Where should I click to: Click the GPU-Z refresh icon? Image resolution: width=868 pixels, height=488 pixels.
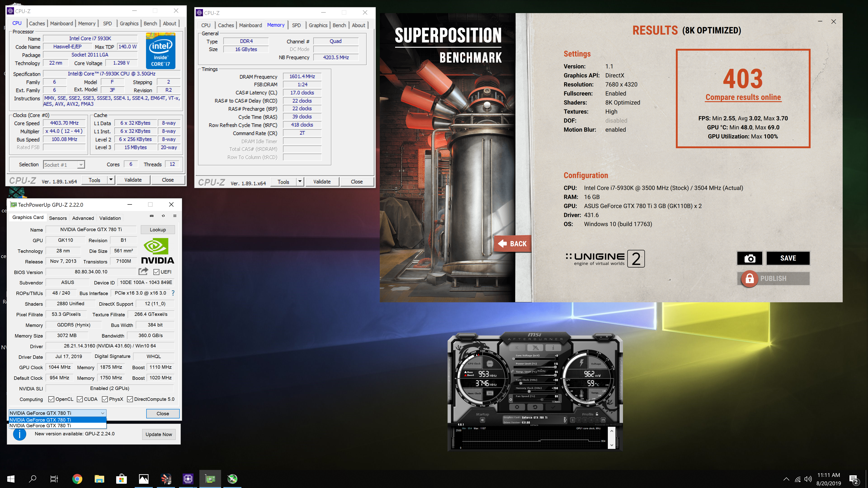point(163,216)
